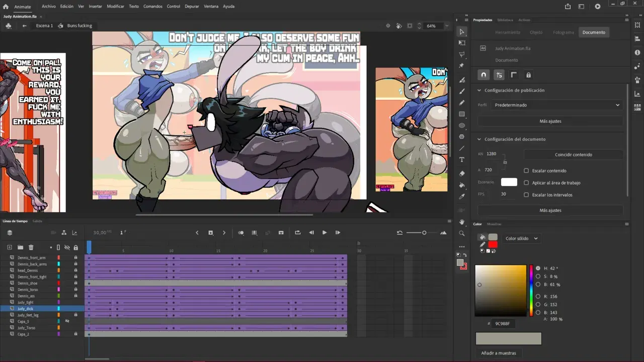Screen dimensions: 644x362
Task: Collapse the Configuración de publicación section
Action: [x=479, y=90]
